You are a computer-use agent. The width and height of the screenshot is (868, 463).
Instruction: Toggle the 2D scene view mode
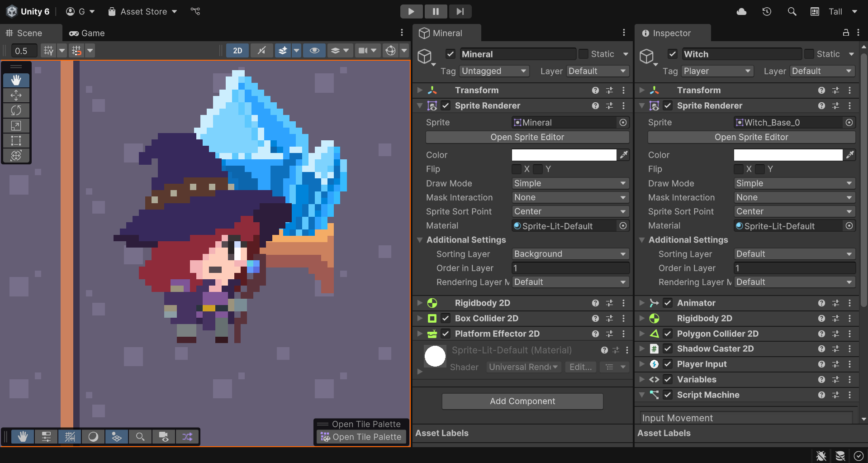pyautogui.click(x=237, y=51)
